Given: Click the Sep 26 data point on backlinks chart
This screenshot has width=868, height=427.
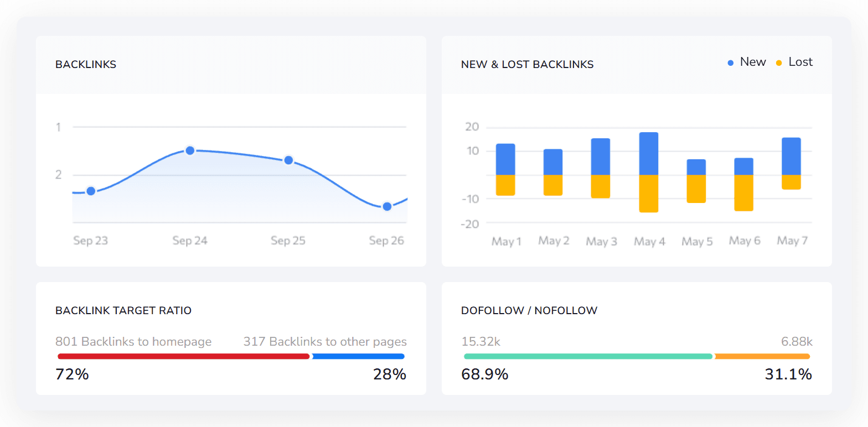Looking at the screenshot, I should tap(387, 206).
